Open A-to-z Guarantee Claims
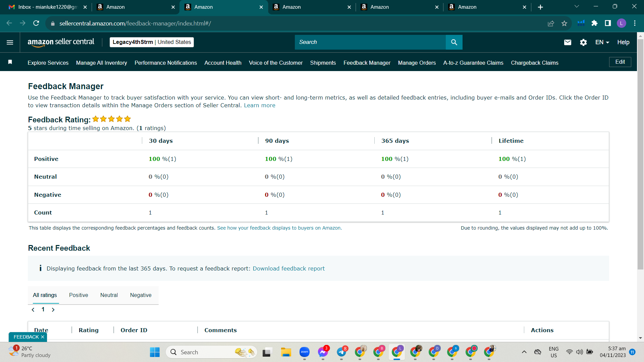The width and height of the screenshot is (644, 362). [x=473, y=63]
